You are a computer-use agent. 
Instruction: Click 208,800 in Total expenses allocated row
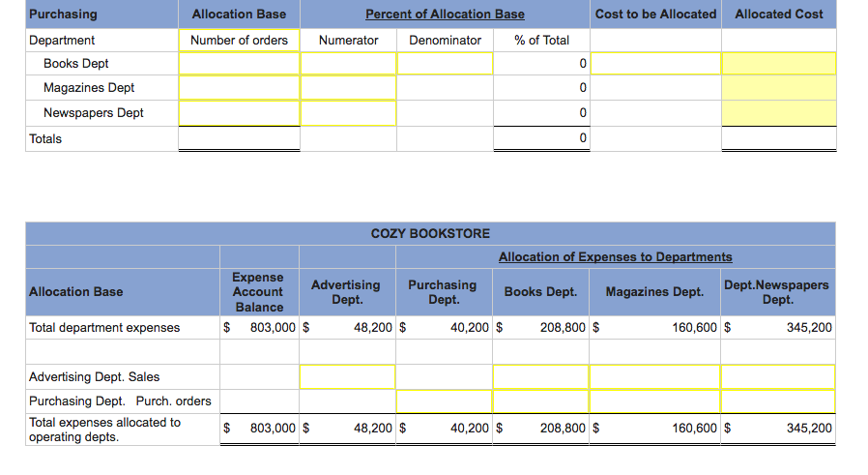(563, 428)
